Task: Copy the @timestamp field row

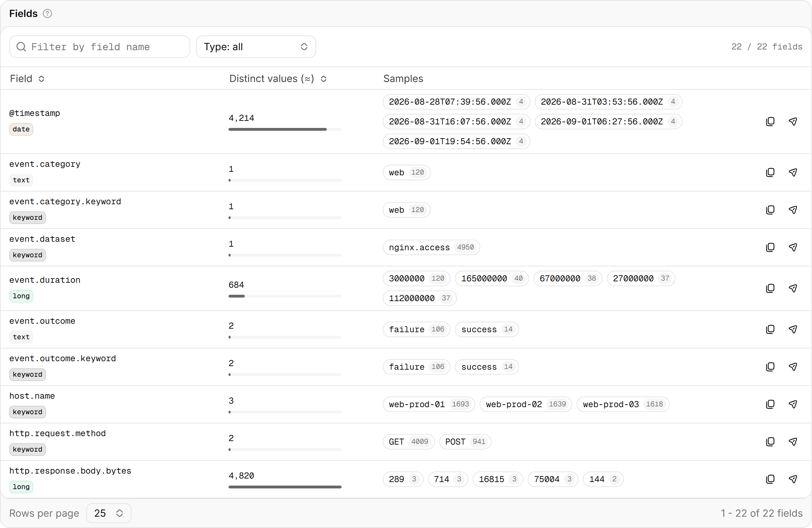Action: coord(770,122)
